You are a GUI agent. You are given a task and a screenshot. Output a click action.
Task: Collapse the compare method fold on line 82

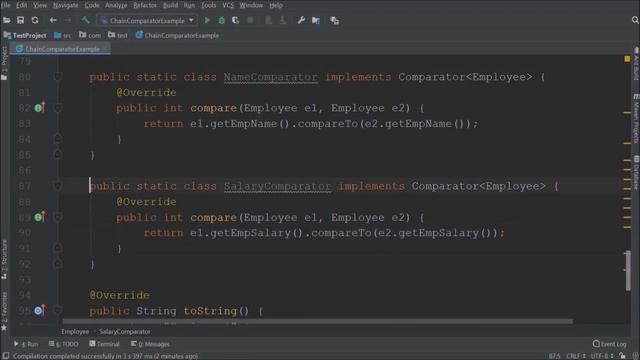(58, 108)
